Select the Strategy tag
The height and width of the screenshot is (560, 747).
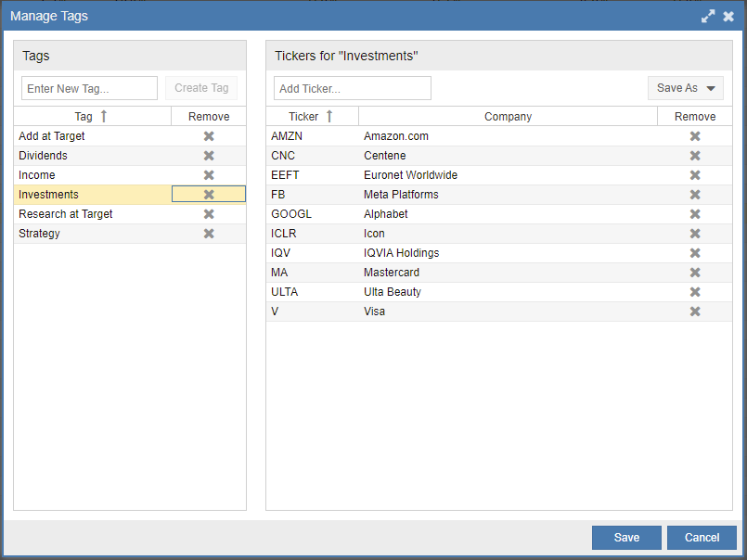pos(93,234)
